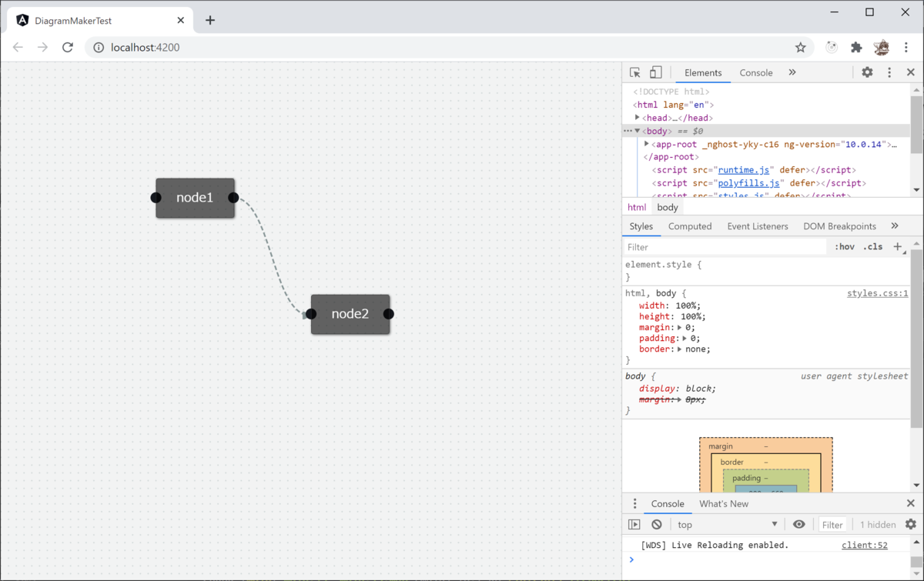
Task: Open the Computed tab
Action: click(x=690, y=226)
